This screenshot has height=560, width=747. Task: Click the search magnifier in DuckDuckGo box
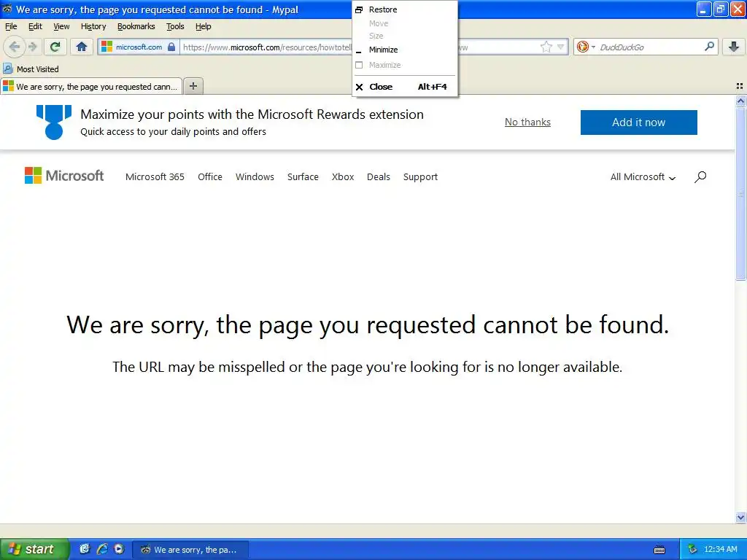pos(709,47)
